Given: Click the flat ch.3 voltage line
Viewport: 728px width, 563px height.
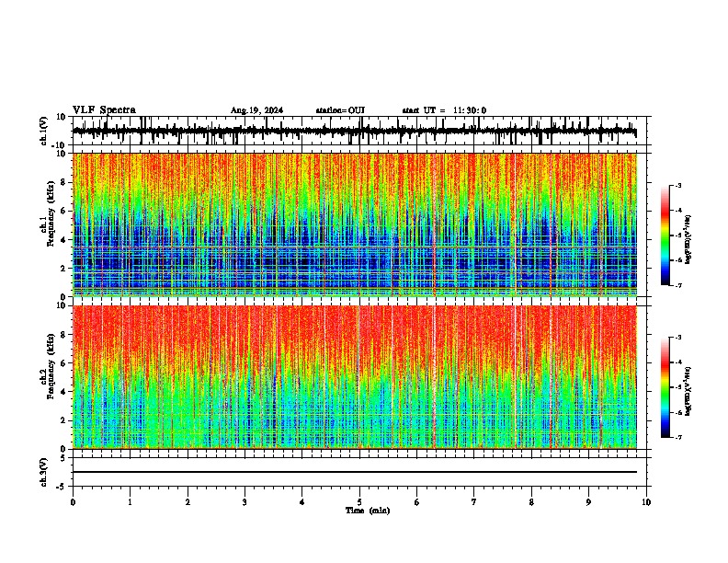Looking at the screenshot, I should pyautogui.click(x=355, y=472).
